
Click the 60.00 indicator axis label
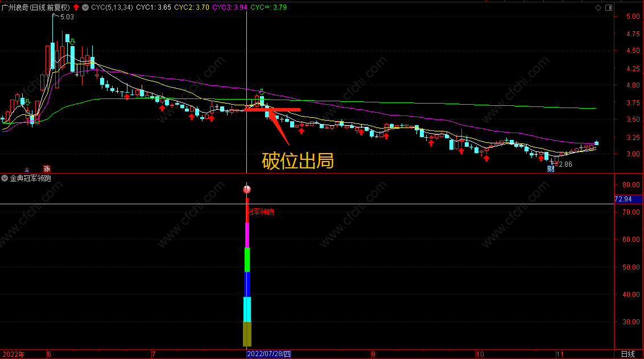(x=631, y=240)
